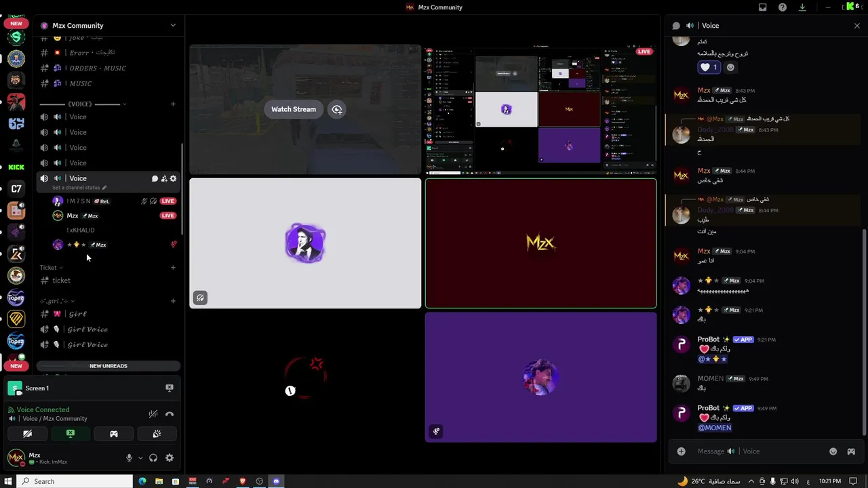This screenshot has height=488, width=868.
Task: Click the @MOMEN mention
Action: pos(715,428)
